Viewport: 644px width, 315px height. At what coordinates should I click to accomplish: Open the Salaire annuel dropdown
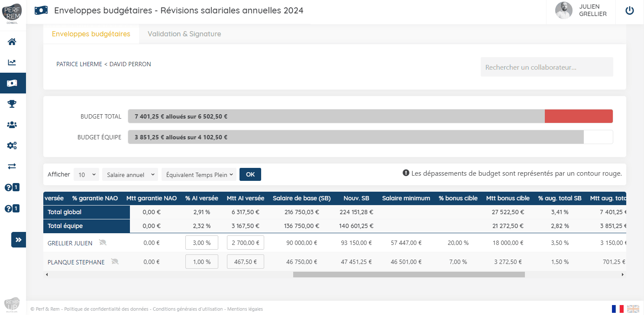point(130,174)
